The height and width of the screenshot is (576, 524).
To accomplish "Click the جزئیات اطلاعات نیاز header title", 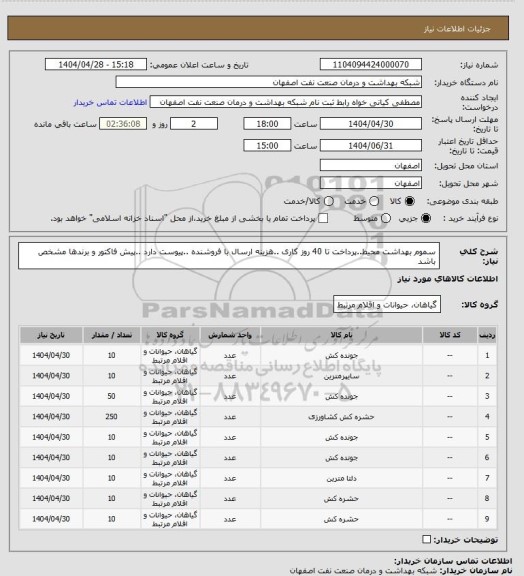I will point(457,29).
